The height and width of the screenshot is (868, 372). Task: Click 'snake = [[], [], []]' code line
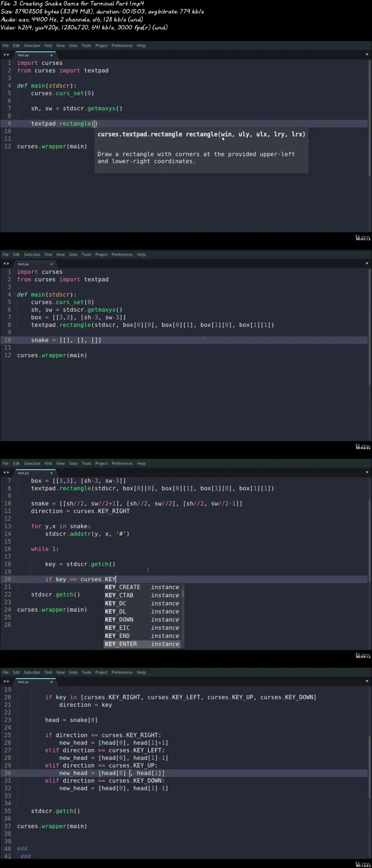(66, 340)
